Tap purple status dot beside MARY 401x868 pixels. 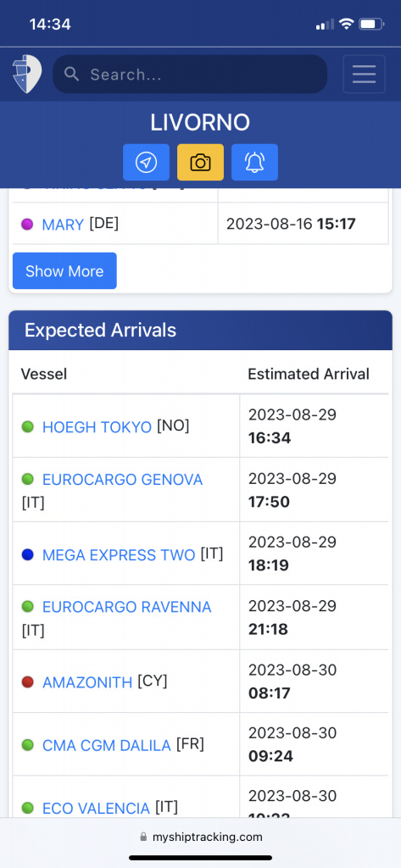pyautogui.click(x=27, y=224)
